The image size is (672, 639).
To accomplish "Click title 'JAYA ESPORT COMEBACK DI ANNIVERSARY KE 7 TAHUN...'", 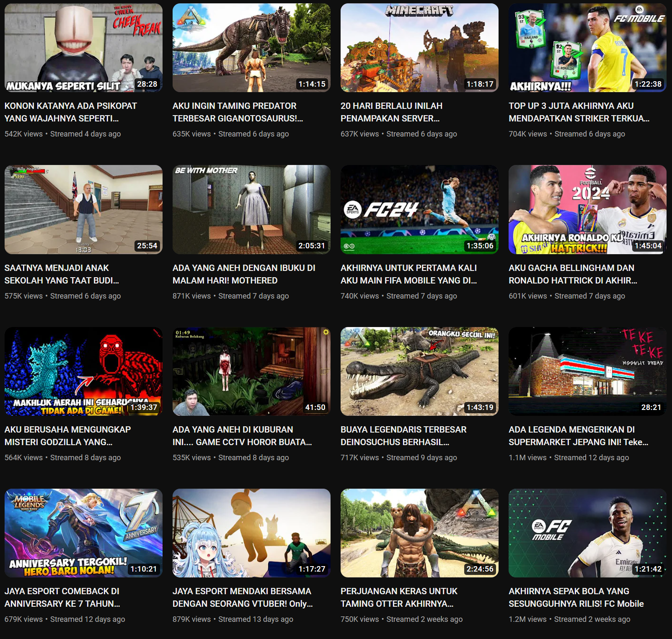I will click(62, 597).
